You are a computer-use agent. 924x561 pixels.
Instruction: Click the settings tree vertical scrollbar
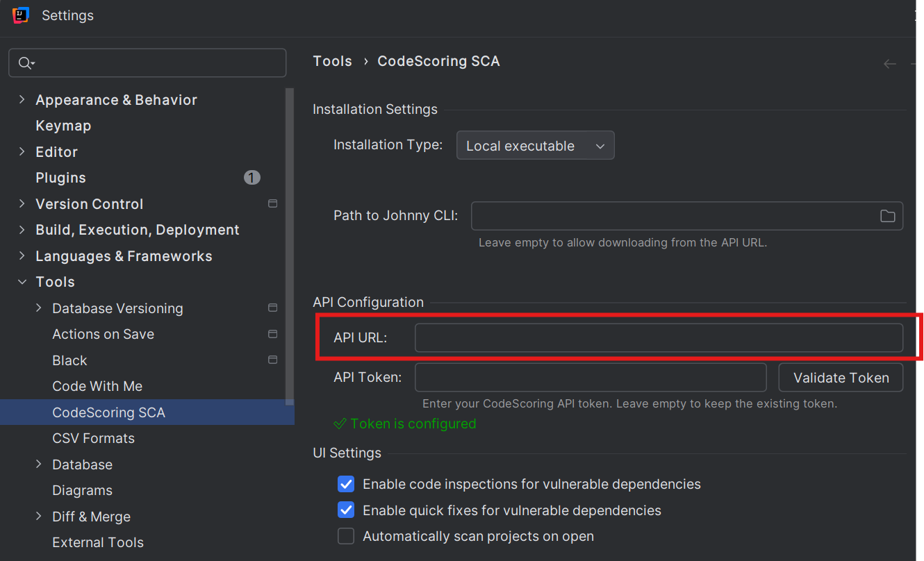tap(290, 246)
